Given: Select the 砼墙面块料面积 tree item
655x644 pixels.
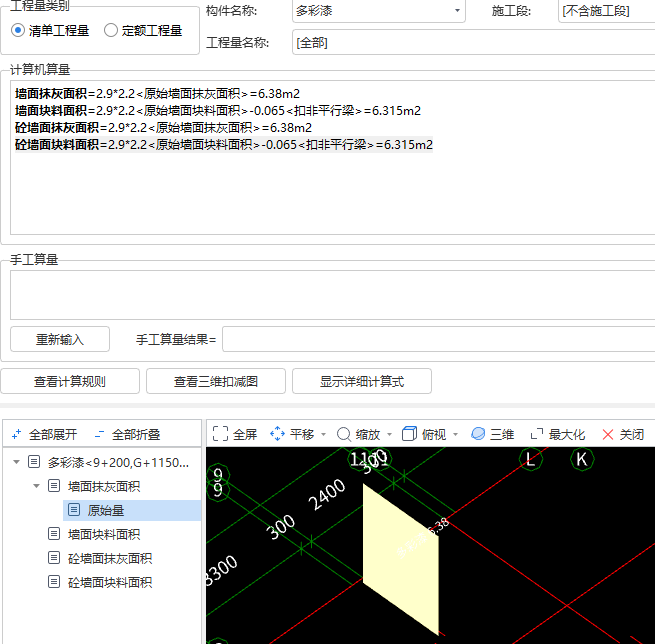Looking at the screenshot, I should click(x=110, y=582).
